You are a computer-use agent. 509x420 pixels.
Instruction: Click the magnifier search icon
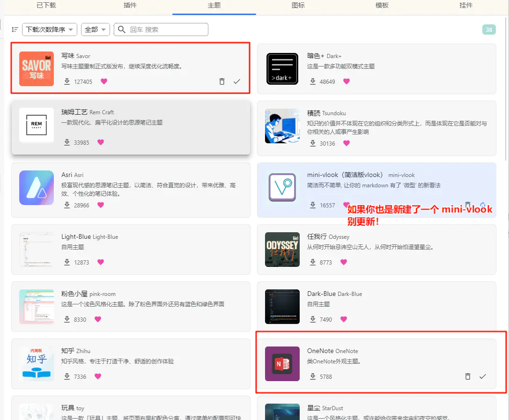click(x=122, y=29)
